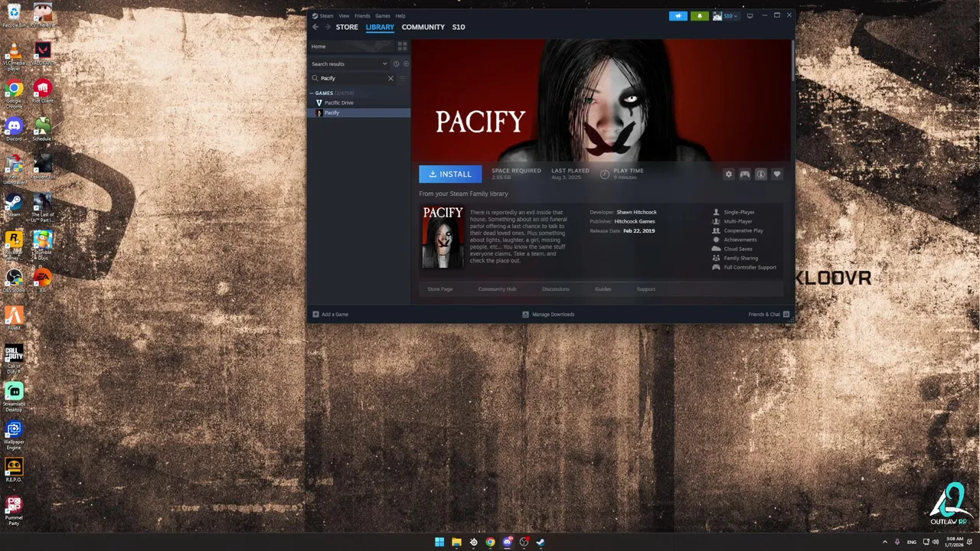980x551 pixels.
Task: Click the Home button in library sidebar
Action: tap(351, 46)
